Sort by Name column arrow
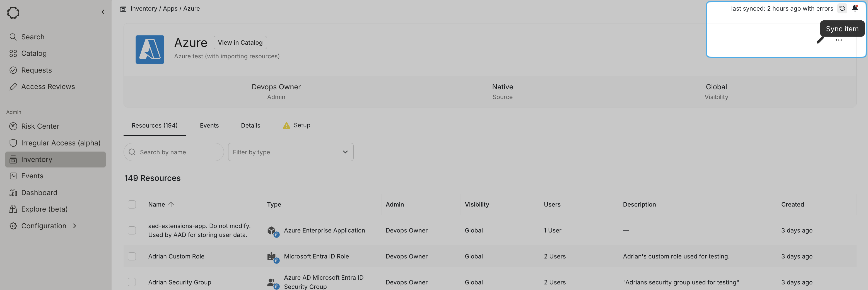 171,204
